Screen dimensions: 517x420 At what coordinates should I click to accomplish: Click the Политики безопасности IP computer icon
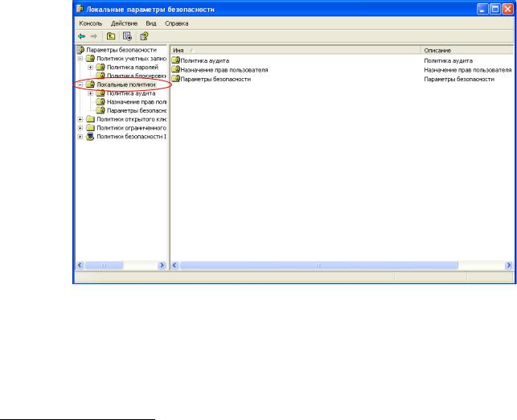tap(90, 136)
